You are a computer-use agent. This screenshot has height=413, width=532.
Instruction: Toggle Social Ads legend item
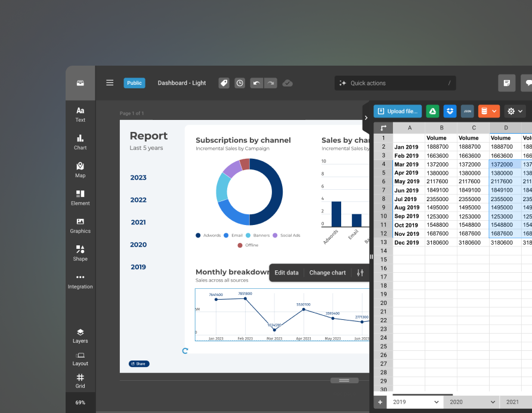tap(286, 235)
